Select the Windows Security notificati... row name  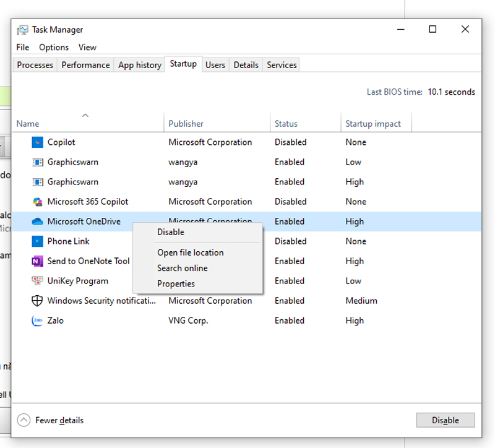101,301
